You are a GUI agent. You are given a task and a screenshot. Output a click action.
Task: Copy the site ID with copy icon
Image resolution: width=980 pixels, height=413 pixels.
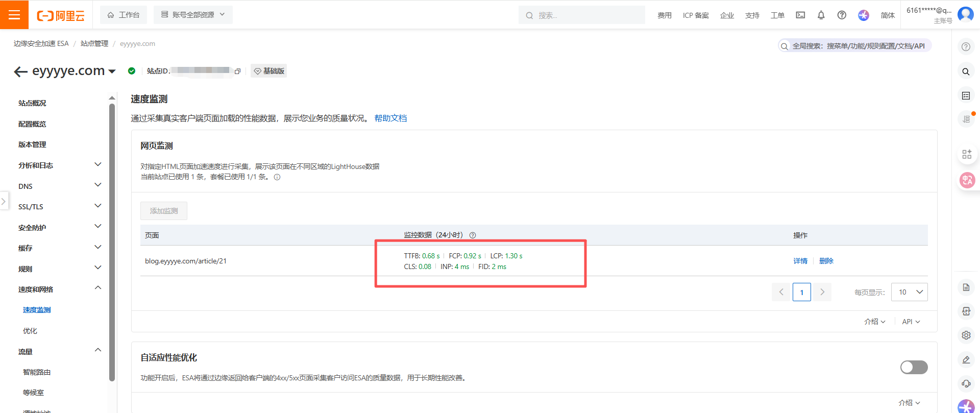click(x=237, y=71)
